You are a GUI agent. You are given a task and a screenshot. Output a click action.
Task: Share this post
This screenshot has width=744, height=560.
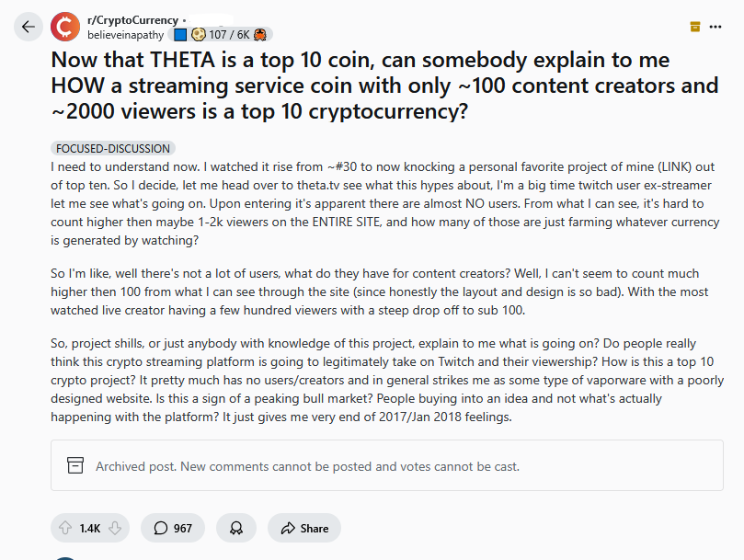[304, 528]
